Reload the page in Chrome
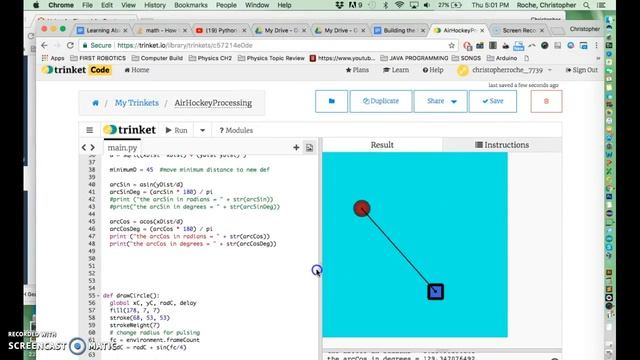Viewport: 640px width, 360px height. coord(70,45)
